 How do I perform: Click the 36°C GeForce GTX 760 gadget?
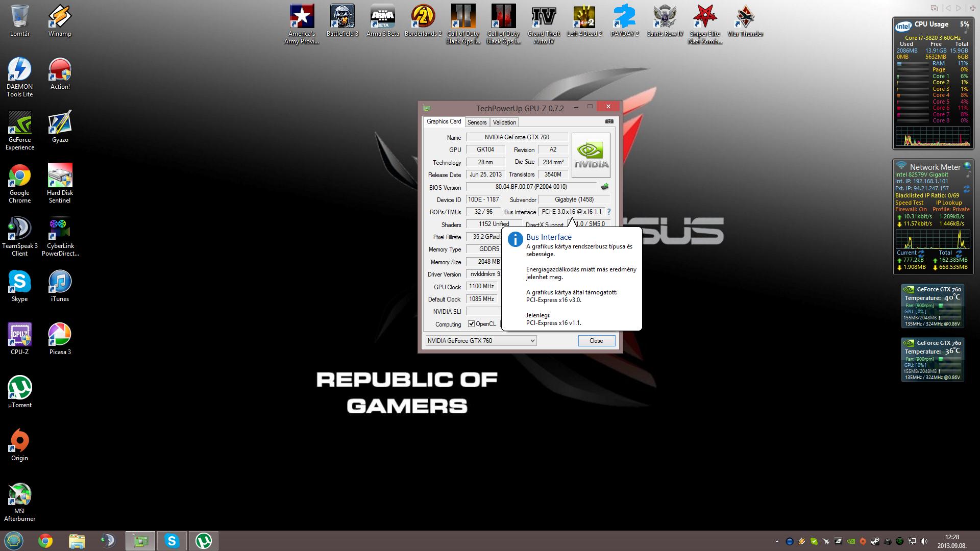933,360
